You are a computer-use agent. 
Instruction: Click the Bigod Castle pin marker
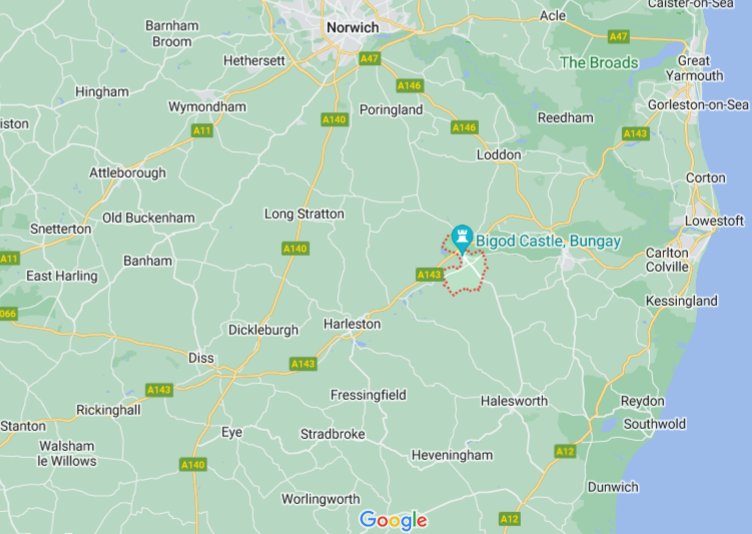click(462, 238)
